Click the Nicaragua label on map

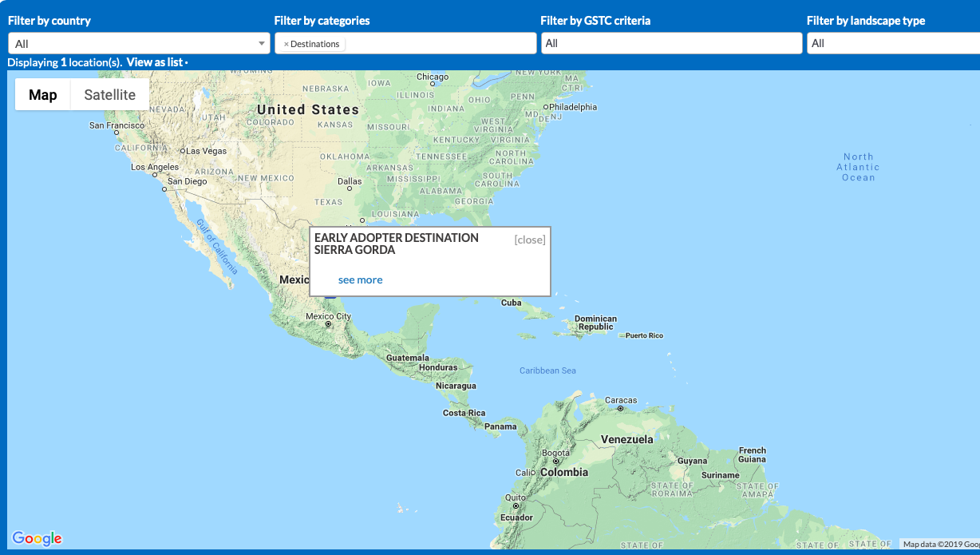coord(456,386)
